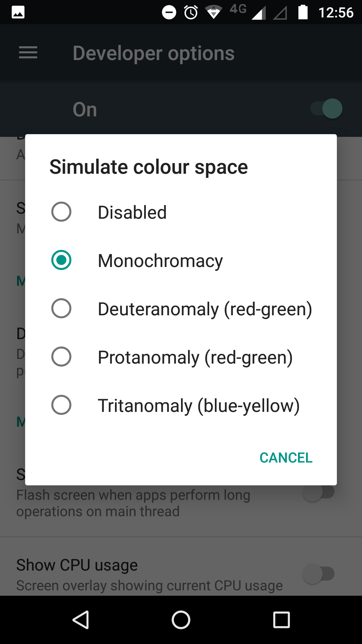
Task: Choose Tritanomaly (blue-yellow) radio button
Action: (x=181, y=405)
